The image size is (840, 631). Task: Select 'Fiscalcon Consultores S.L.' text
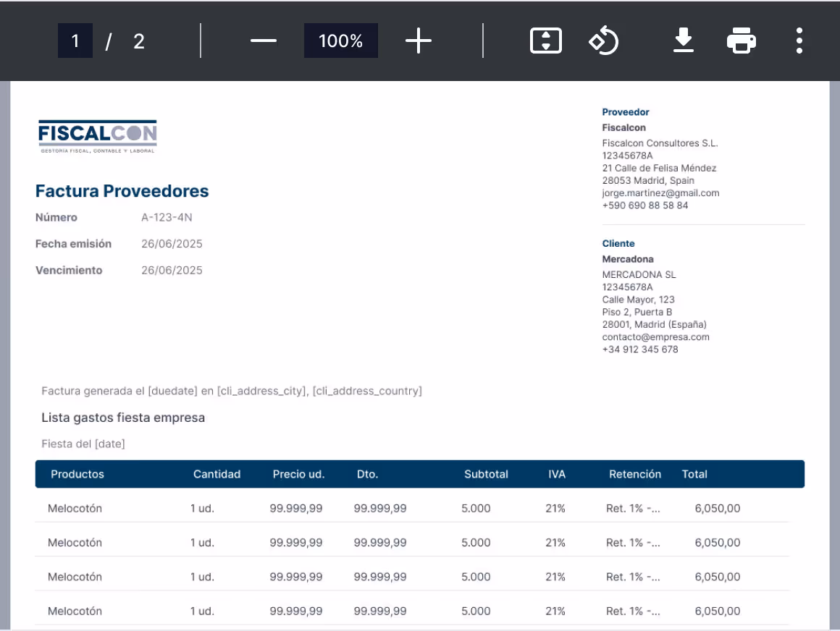660,143
